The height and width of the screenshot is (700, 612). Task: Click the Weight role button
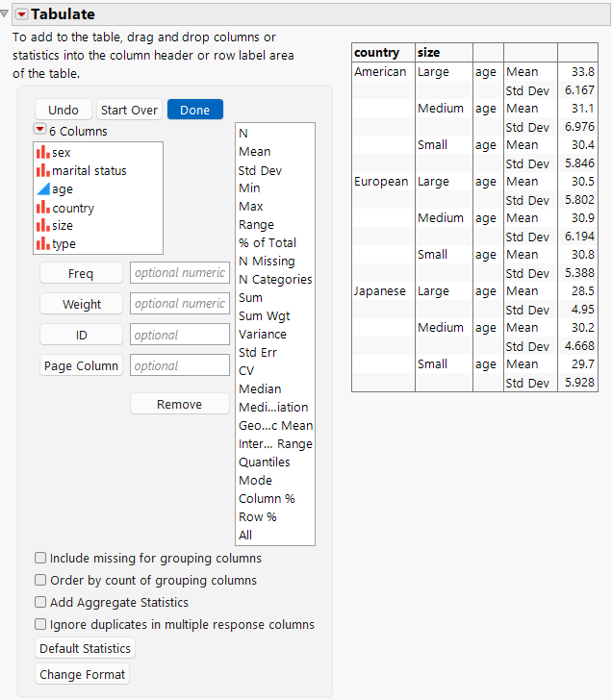tap(81, 304)
